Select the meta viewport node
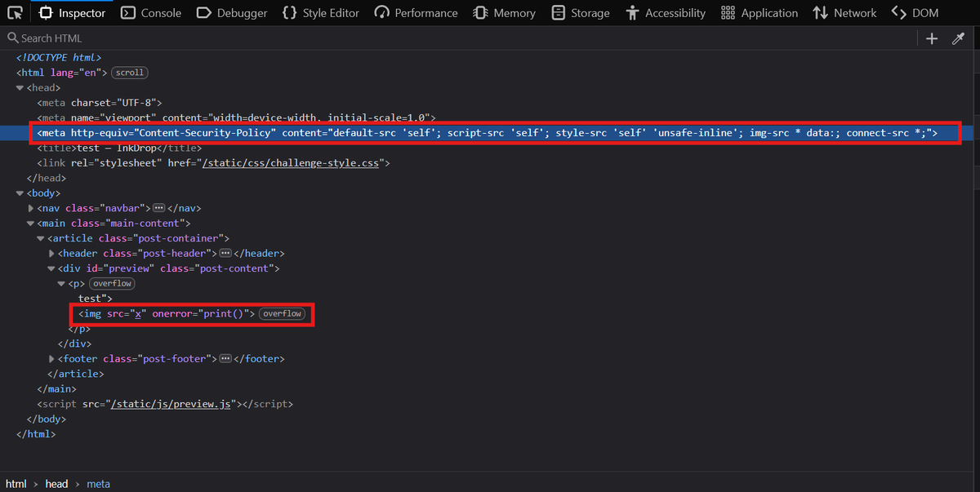The width and height of the screenshot is (980, 492). point(236,117)
